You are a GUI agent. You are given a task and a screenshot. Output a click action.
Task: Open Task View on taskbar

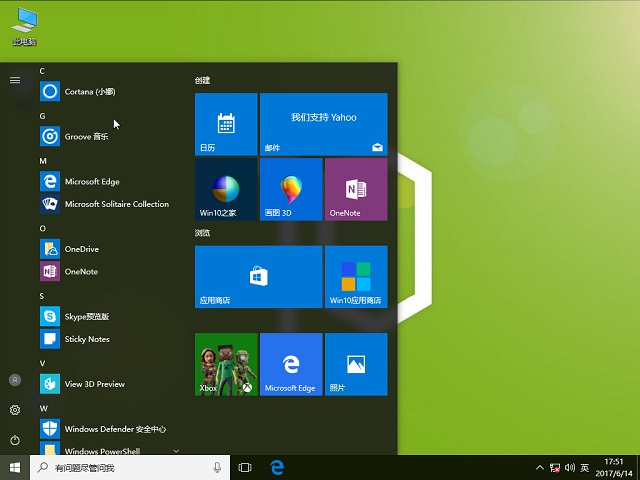[x=245, y=467]
